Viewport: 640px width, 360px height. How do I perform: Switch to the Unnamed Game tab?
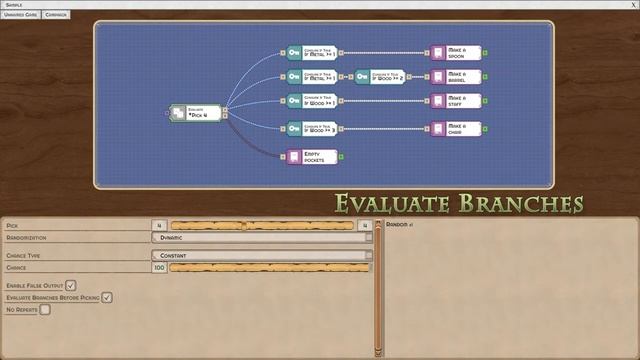[21, 15]
